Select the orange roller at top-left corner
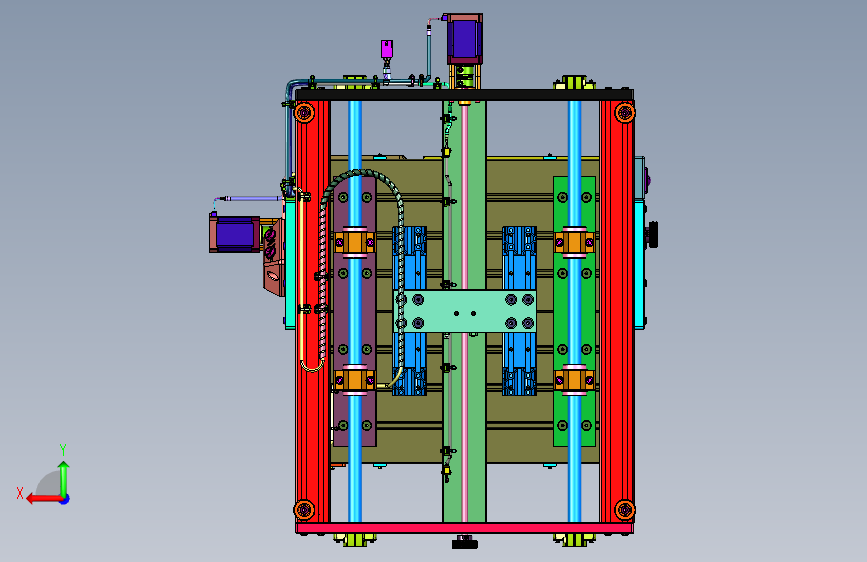The image size is (867, 562). (x=304, y=113)
